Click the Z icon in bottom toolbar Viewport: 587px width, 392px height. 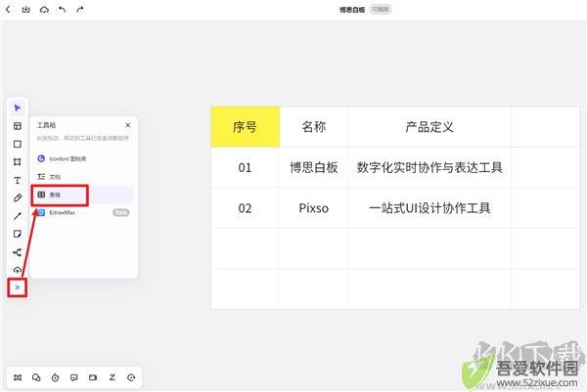coord(113,377)
